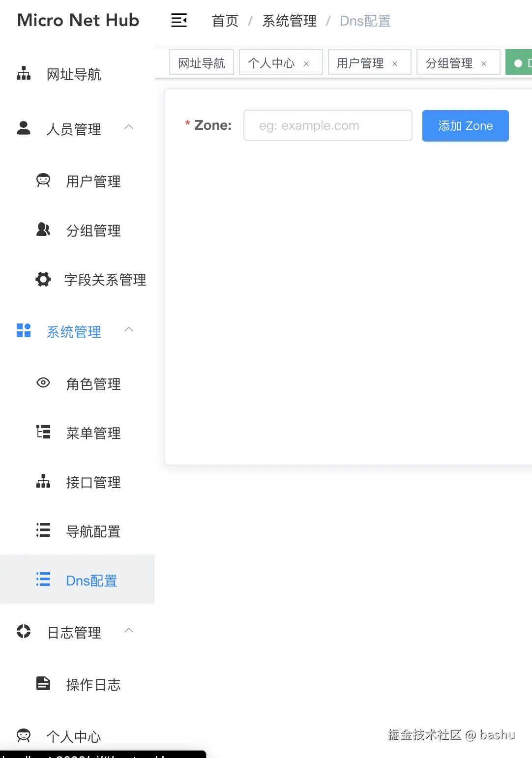The height and width of the screenshot is (758, 532).
Task: Select the 网址导航 sitemap icon in sidebar
Action: pyautogui.click(x=23, y=73)
